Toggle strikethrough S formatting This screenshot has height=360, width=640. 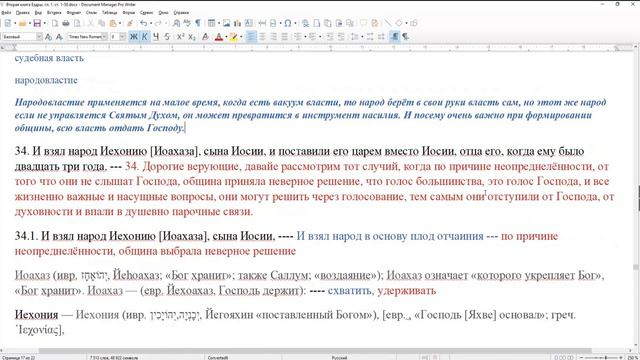tap(167, 37)
